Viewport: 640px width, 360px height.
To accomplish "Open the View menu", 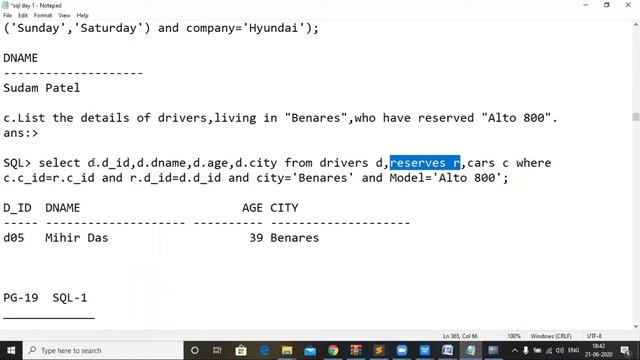I will click(x=64, y=15).
